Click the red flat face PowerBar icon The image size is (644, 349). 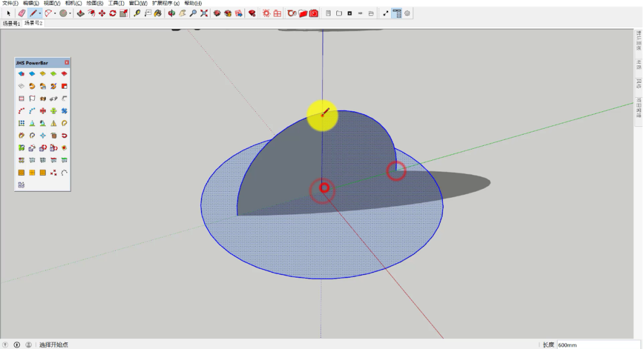(64, 74)
